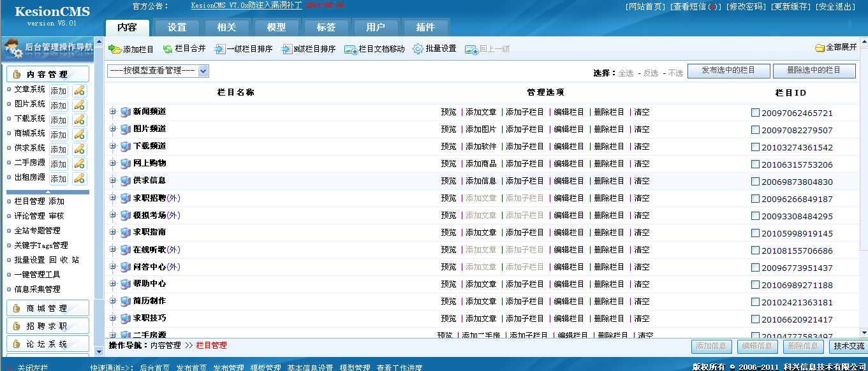Viewport: 868px width, 371px height.
Task: Check the box for 网上购物 channel
Action: 754,163
